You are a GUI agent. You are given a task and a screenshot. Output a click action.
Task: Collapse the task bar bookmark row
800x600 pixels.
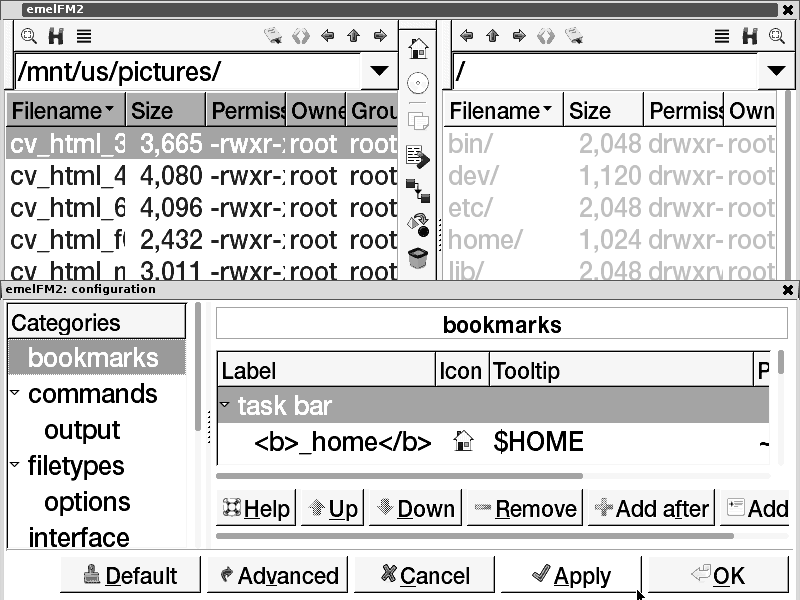[224, 405]
